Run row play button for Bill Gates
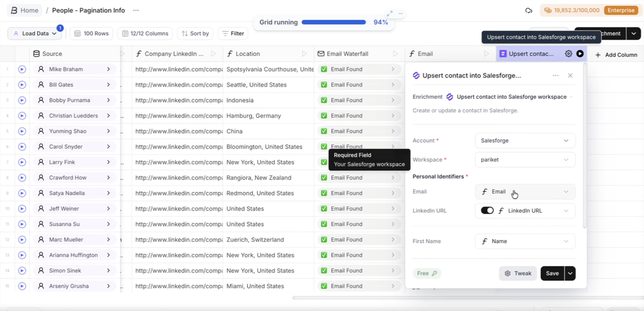 (x=22, y=85)
